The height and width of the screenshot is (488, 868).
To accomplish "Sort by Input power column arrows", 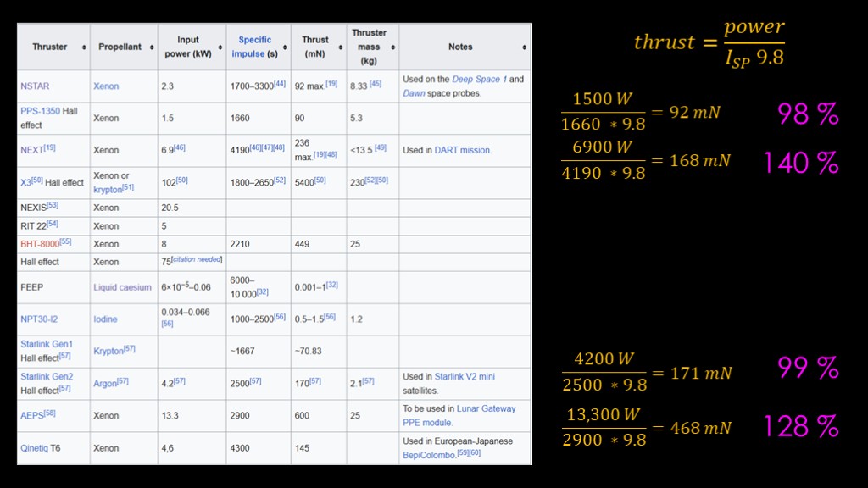I will click(220, 47).
